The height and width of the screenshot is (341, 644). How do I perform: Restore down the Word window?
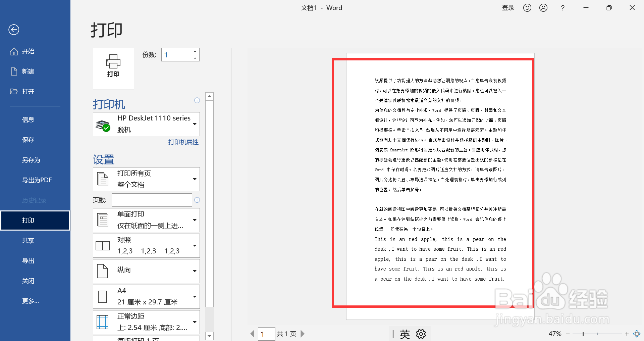(609, 8)
